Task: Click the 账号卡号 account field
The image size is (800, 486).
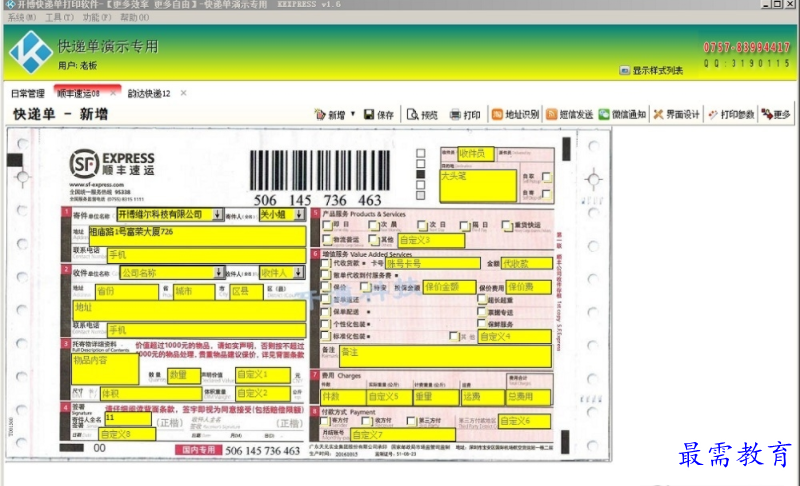Action: pos(433,264)
